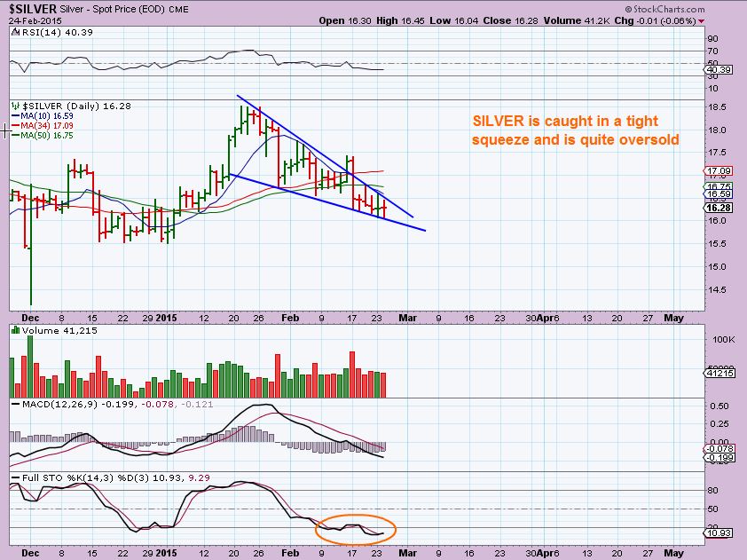Click the 'MACD(12,26,9)' panel label

tap(59, 404)
